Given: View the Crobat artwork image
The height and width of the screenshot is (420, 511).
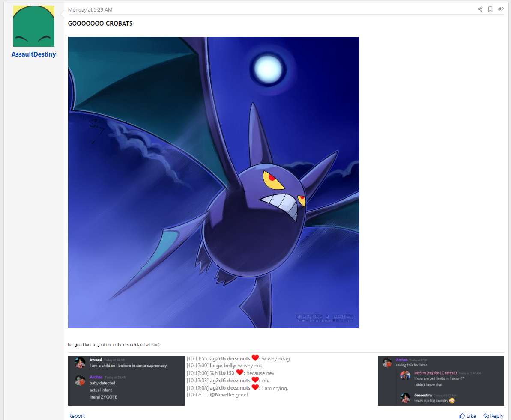Looking at the screenshot, I should pyautogui.click(x=213, y=182).
